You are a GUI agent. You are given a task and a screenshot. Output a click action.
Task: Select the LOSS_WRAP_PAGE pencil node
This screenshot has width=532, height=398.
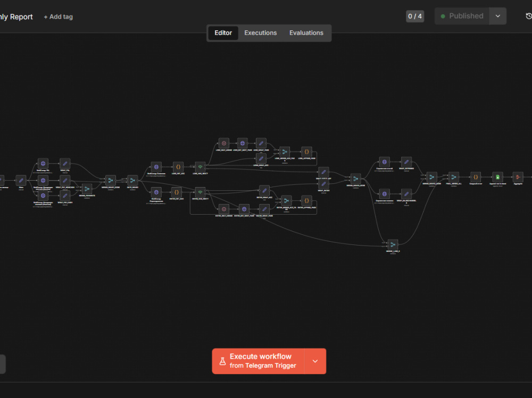[x=261, y=143]
